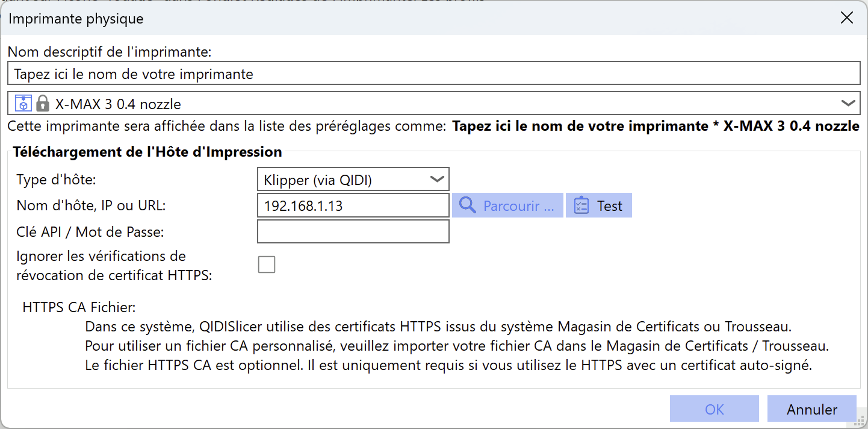The width and height of the screenshot is (868, 429).
Task: Click the magnifier icon on Parcourir button
Action: [468, 205]
